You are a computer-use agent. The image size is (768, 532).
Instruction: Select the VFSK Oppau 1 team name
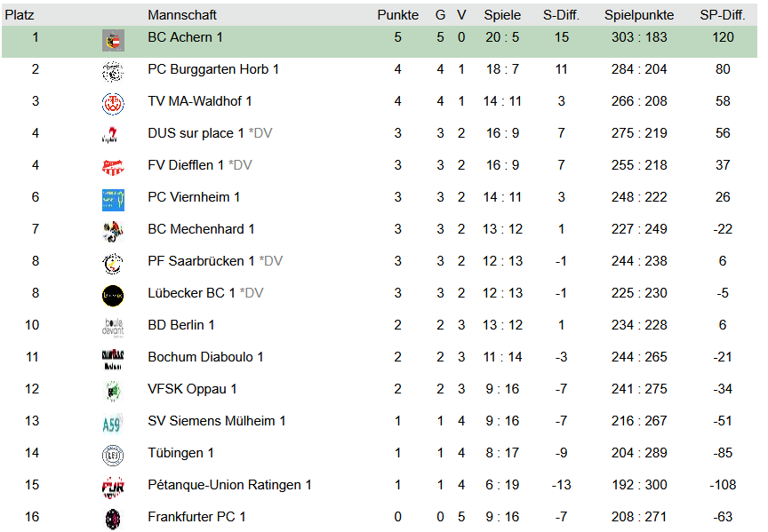point(191,389)
